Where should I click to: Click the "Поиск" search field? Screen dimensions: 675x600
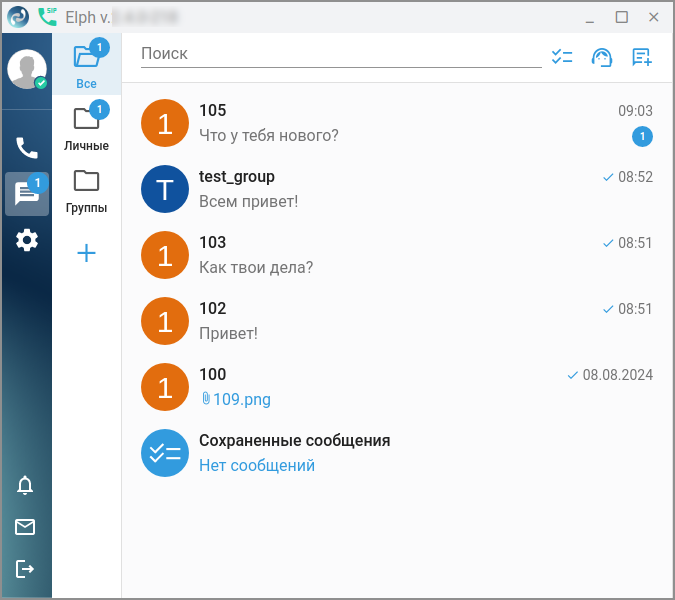pos(341,55)
